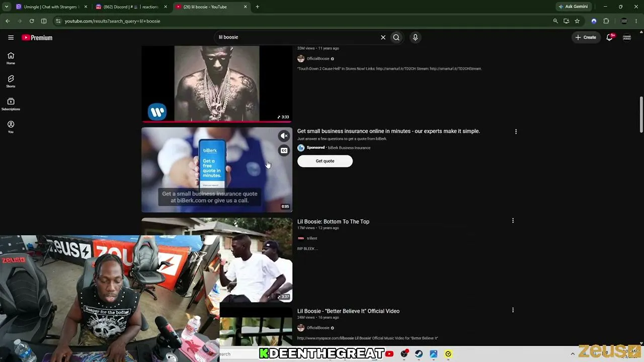644x362 pixels.
Task: Open the Steam icon in the taskbar
Action: click(x=419, y=354)
